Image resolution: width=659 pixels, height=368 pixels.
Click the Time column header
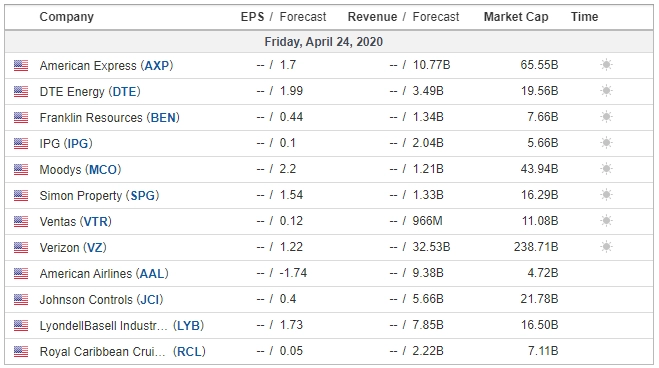tap(584, 17)
